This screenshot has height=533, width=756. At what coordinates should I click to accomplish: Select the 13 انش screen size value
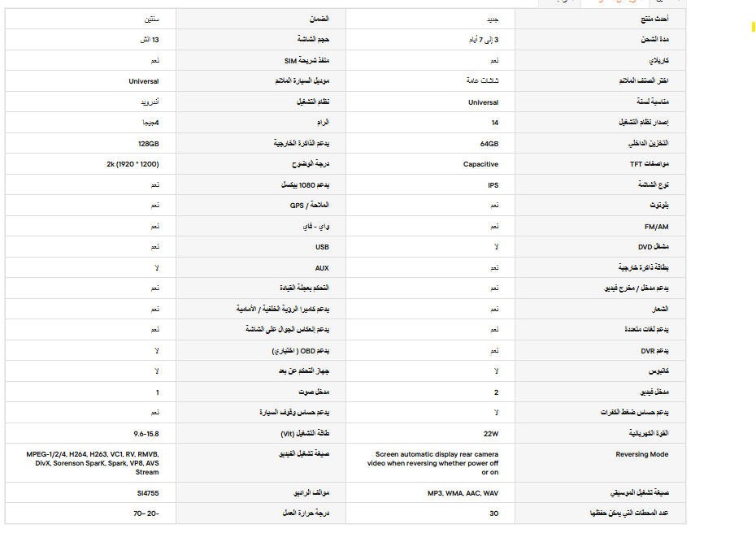click(x=150, y=39)
